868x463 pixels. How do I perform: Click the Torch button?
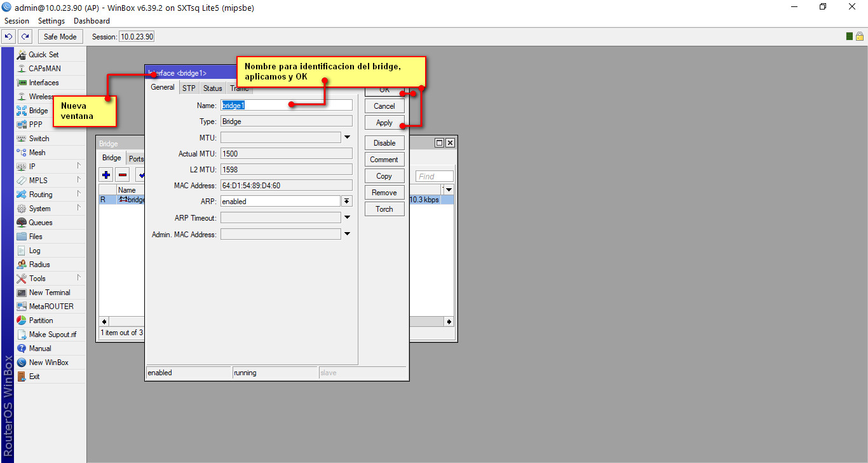pyautogui.click(x=384, y=209)
